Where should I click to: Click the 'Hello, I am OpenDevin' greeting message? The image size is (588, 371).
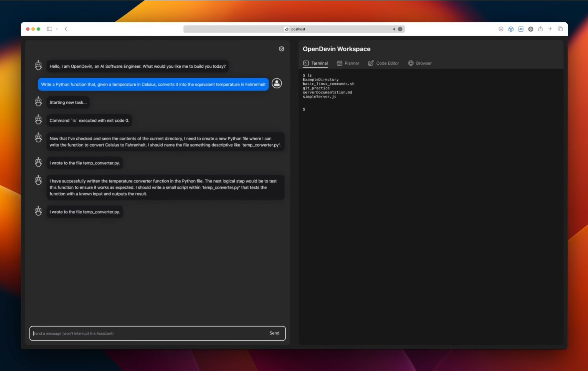(137, 66)
